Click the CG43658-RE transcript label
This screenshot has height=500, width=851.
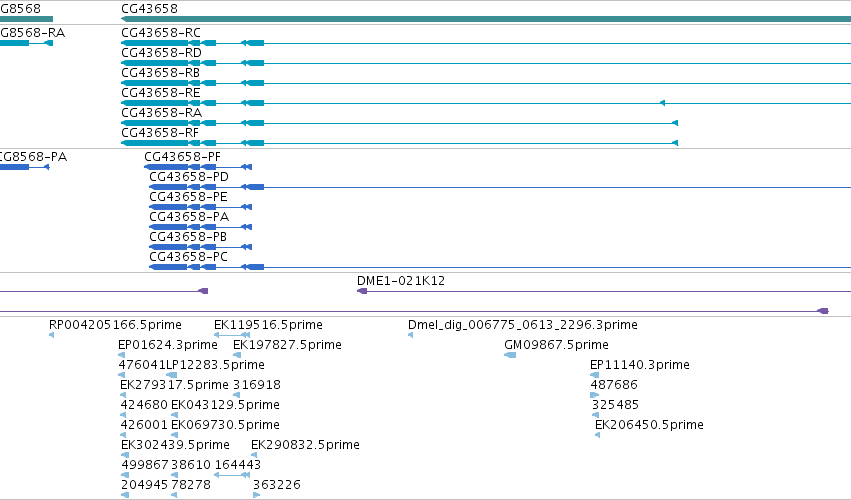(x=161, y=93)
